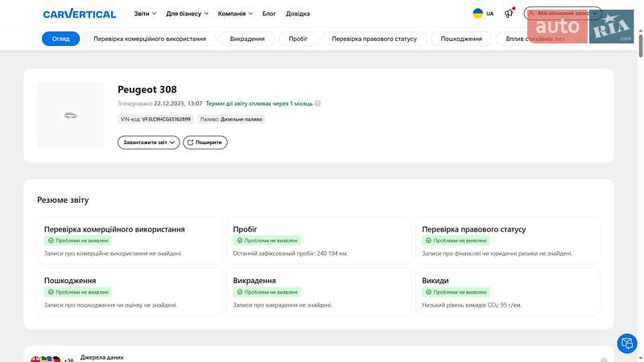
Task: Click the Термін дії звіту expiry text
Action: click(259, 104)
